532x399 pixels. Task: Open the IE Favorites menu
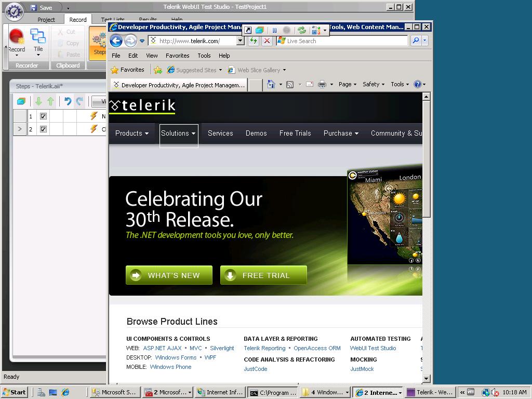click(x=178, y=56)
